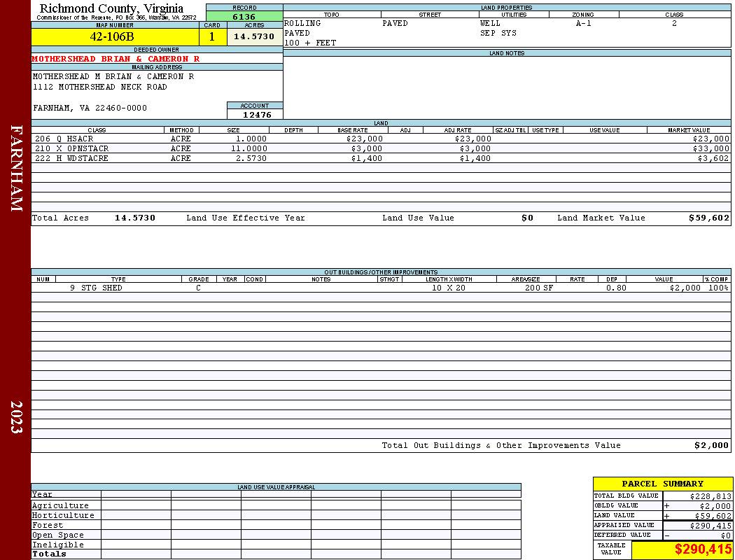This screenshot has width=735, height=560.
Task: Click outbuilding dimensions 10 X 20
Action: pos(449,288)
